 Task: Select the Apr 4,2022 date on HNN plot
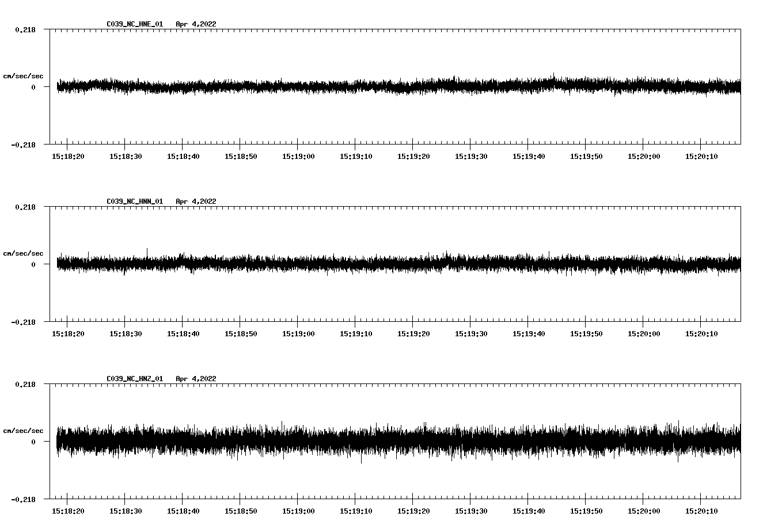[196, 202]
